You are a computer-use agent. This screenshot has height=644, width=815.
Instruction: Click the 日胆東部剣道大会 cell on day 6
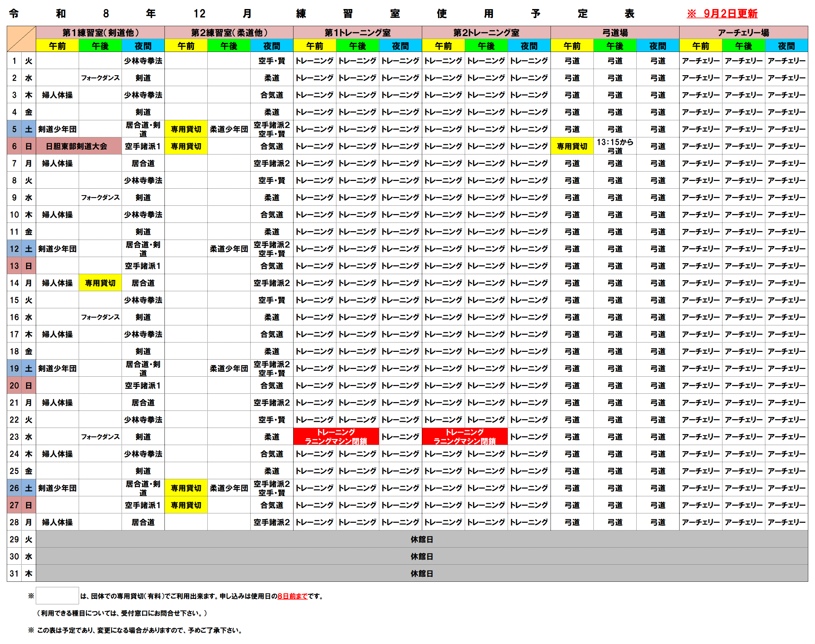coord(79,146)
